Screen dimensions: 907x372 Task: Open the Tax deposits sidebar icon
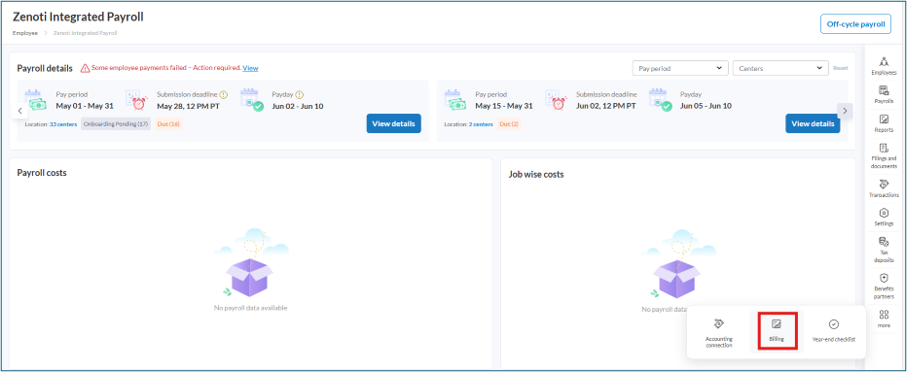tap(883, 249)
